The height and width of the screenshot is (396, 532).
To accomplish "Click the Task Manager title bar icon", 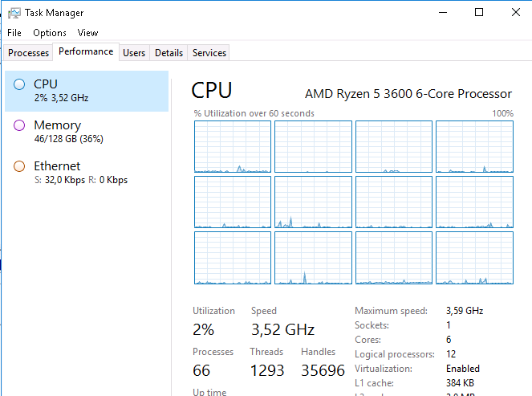I will pyautogui.click(x=14, y=13).
